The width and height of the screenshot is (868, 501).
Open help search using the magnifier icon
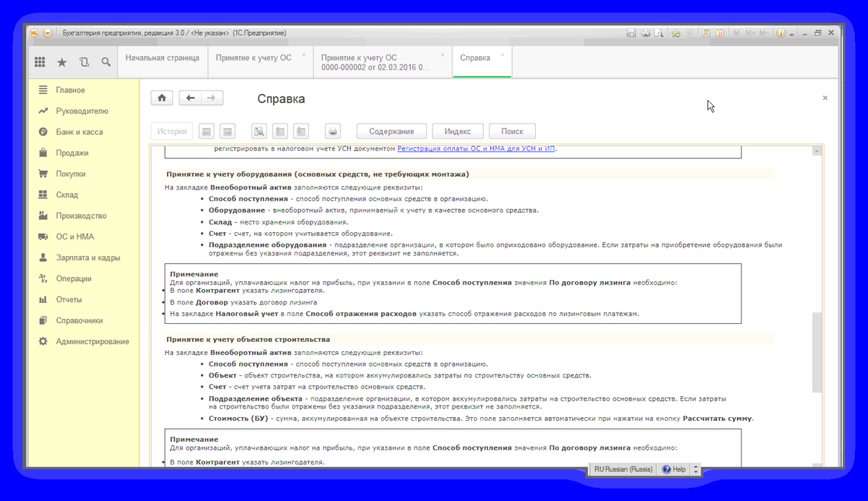click(x=258, y=131)
